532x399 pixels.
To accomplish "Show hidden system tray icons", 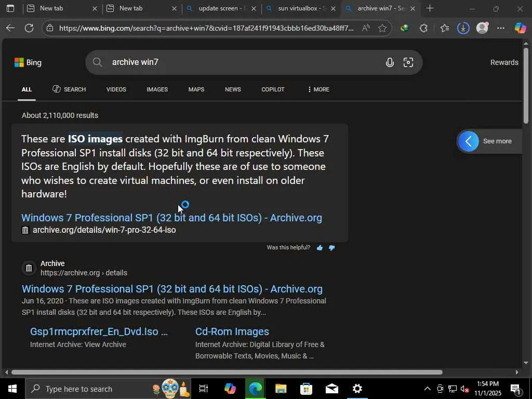I will (428, 389).
